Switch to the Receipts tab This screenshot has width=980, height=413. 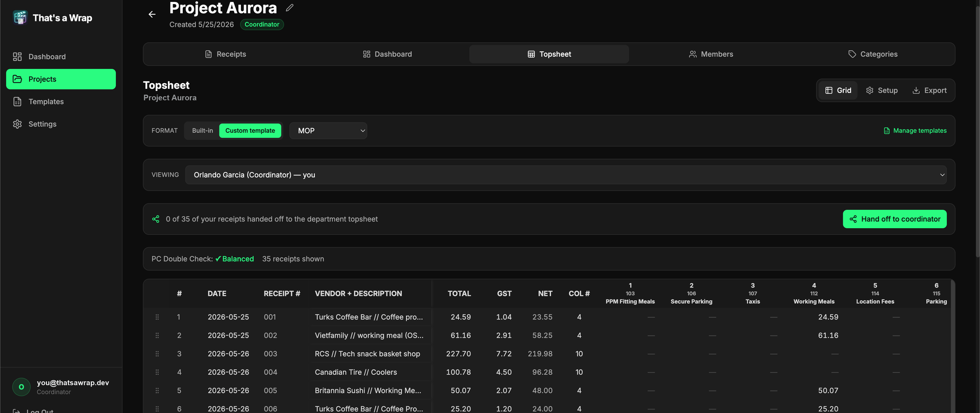pyautogui.click(x=225, y=54)
